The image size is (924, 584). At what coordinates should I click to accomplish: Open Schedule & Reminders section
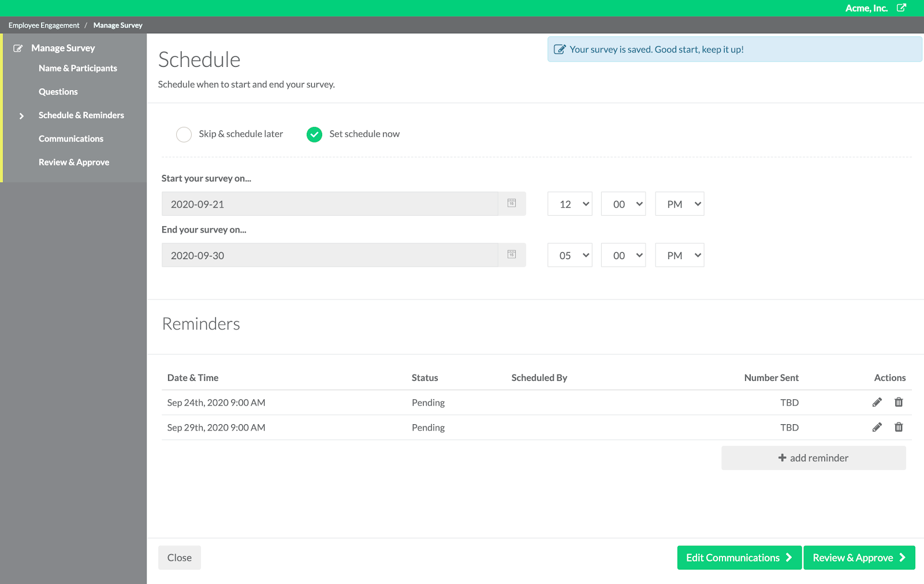[x=81, y=115]
